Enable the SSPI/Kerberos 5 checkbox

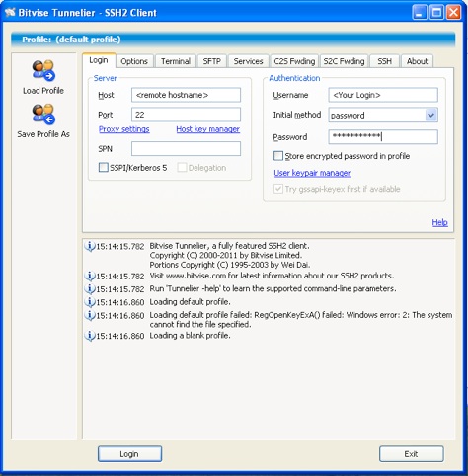[103, 167]
